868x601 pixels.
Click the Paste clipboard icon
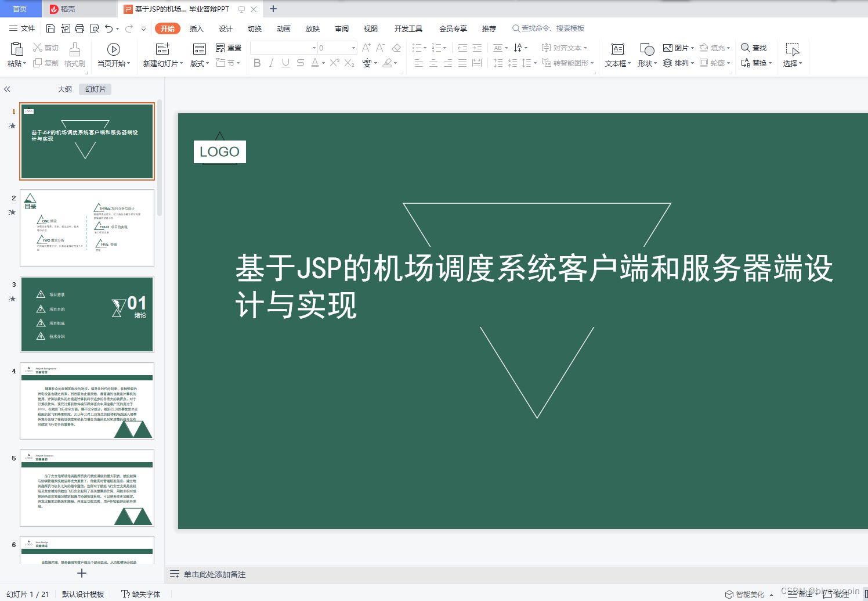tap(17, 49)
